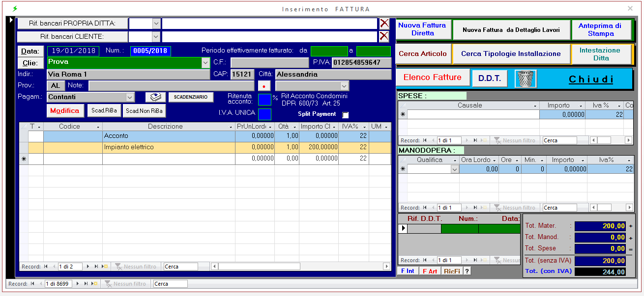Click the invoice number 0005/2018 field
Viewport: 644px width, 296px height.
coord(150,51)
